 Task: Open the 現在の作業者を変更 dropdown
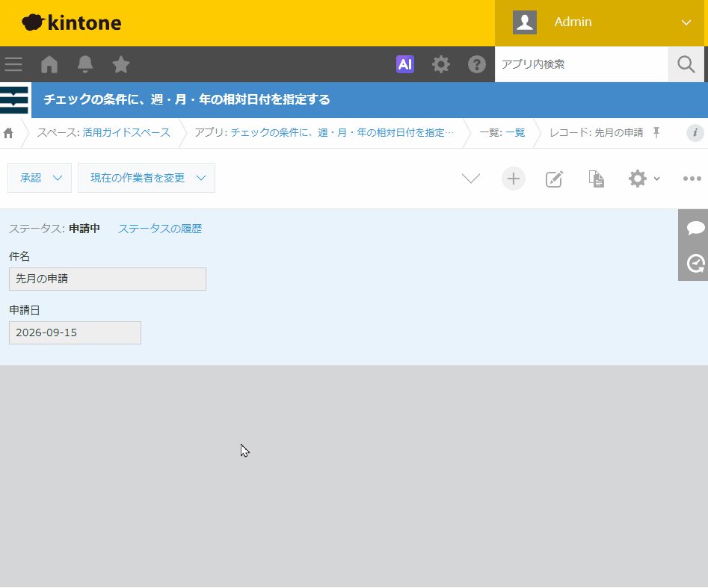(147, 178)
